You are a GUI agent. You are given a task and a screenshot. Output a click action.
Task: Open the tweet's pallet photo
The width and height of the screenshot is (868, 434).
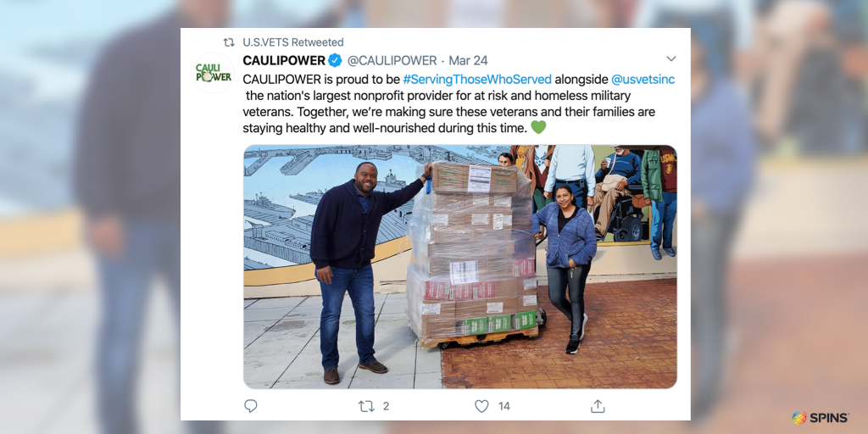pos(460,267)
